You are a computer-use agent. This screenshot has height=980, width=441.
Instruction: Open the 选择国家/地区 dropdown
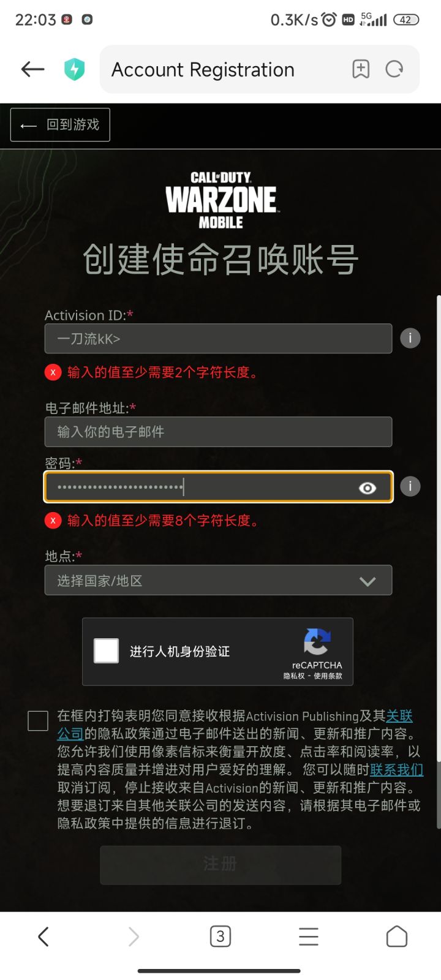(x=218, y=580)
